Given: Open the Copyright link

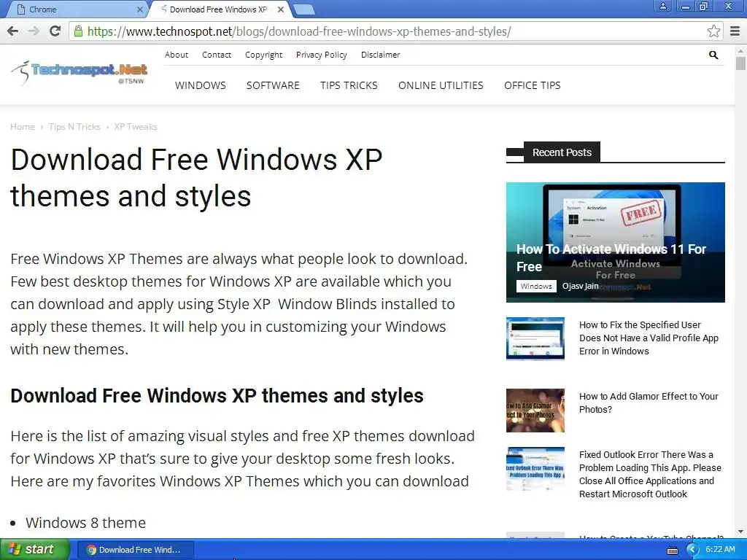Looking at the screenshot, I should click(x=263, y=55).
